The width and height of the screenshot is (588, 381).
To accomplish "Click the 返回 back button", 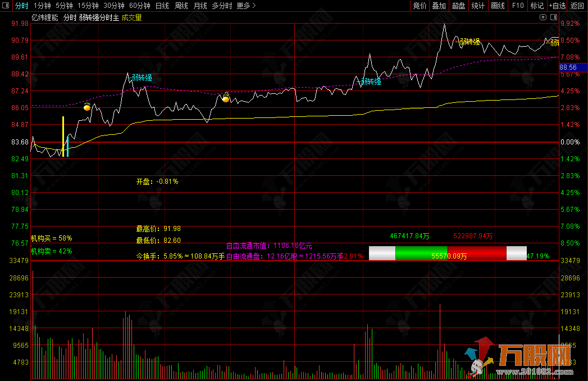I will 577,6.
